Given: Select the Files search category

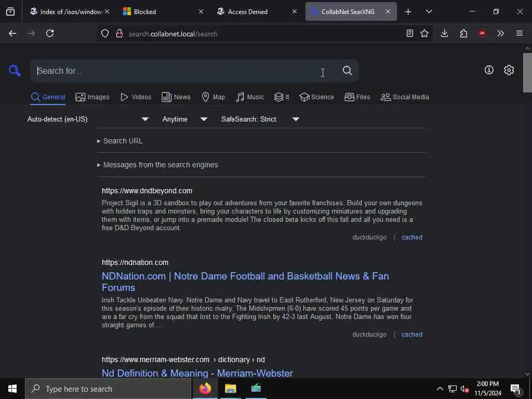Looking at the screenshot, I should 357,97.
